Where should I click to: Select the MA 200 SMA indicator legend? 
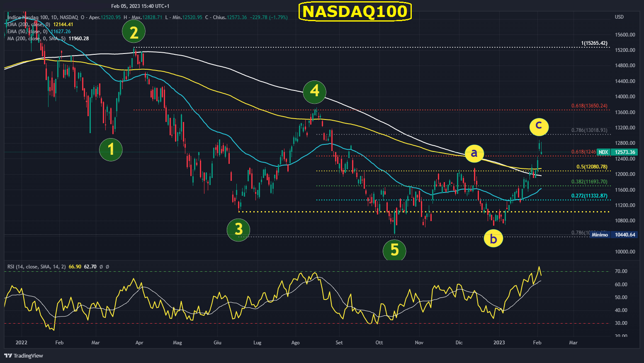click(x=36, y=39)
